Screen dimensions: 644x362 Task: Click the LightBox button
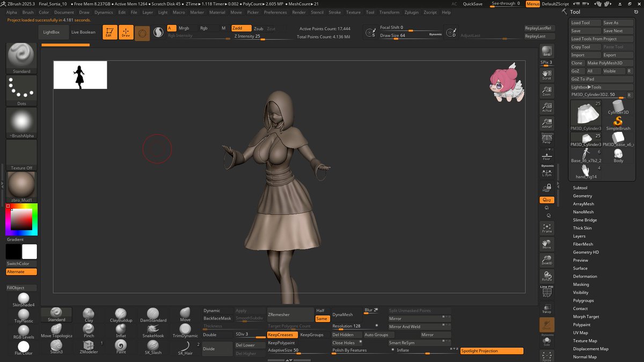52,32
